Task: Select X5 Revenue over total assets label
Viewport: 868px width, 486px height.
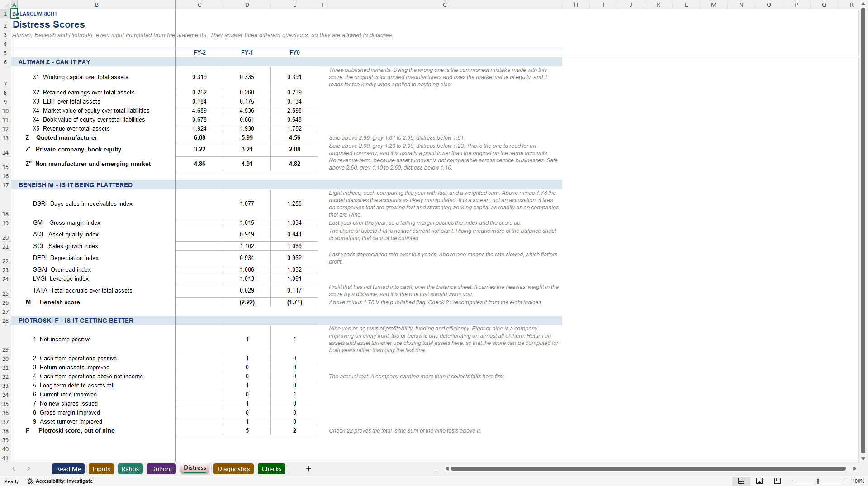Action: [x=71, y=129]
